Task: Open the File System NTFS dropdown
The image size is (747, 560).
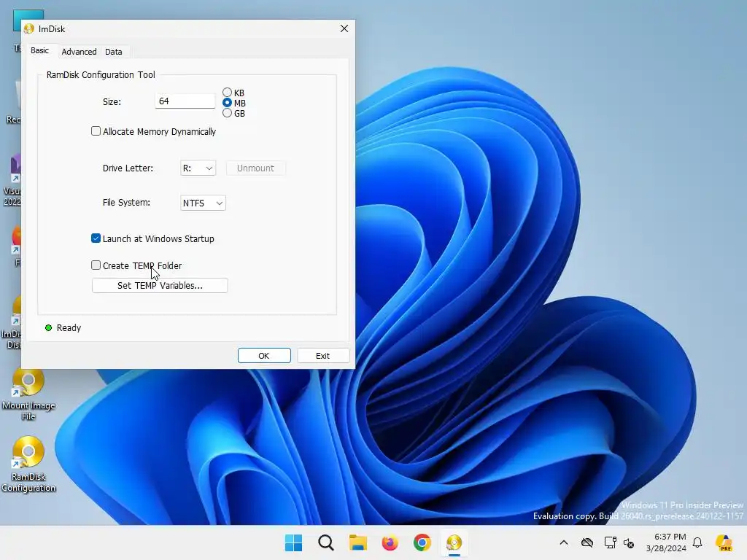Action: (x=203, y=203)
